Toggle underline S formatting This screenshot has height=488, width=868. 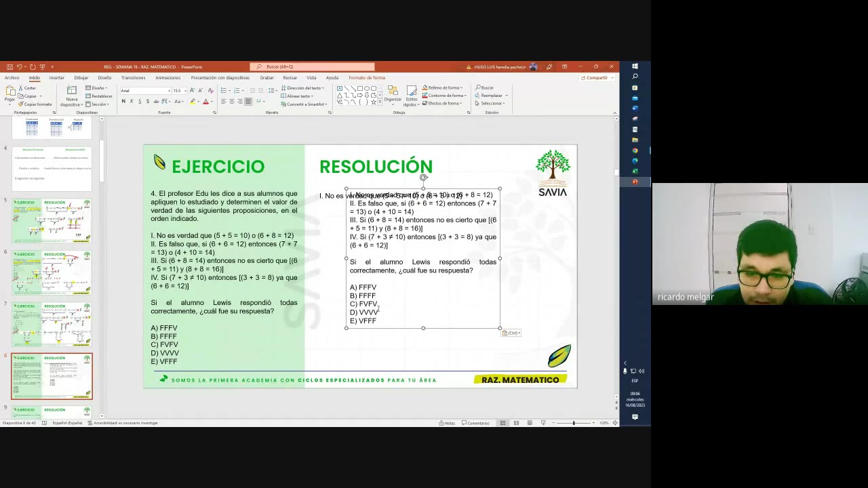(140, 101)
